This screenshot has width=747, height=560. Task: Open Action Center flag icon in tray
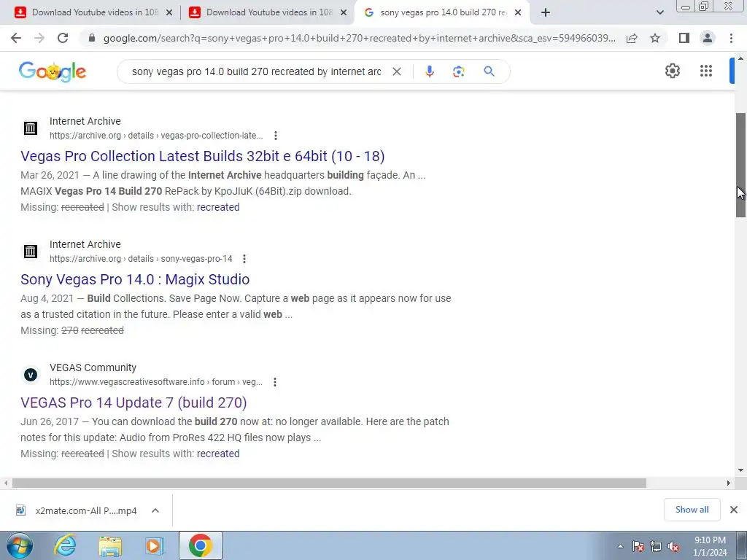(638, 546)
